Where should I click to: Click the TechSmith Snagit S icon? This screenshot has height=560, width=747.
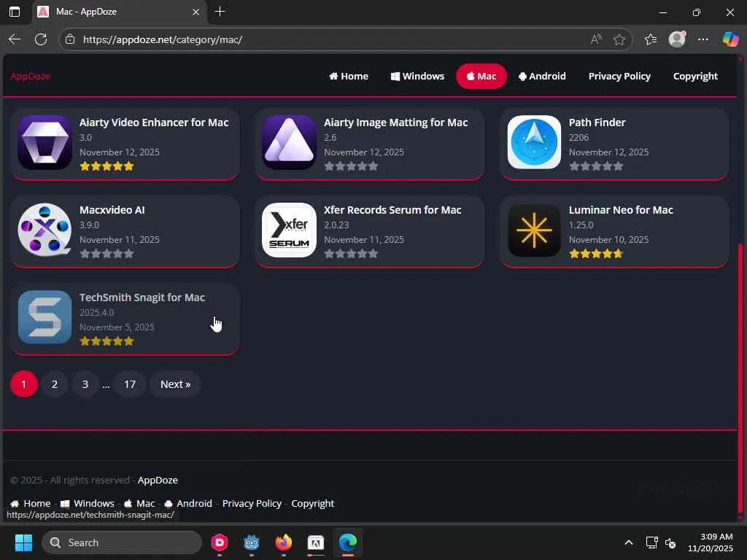(44, 317)
